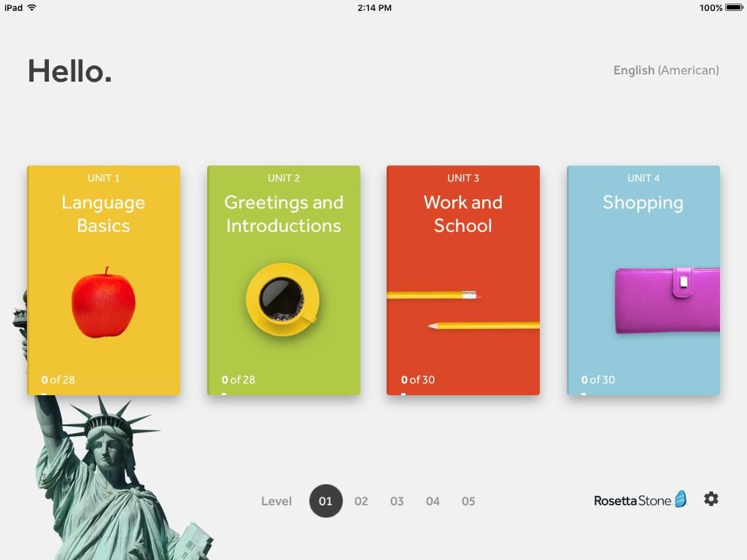Screen dimensions: 747x560
Task: Select Level 03
Action: tap(397, 501)
